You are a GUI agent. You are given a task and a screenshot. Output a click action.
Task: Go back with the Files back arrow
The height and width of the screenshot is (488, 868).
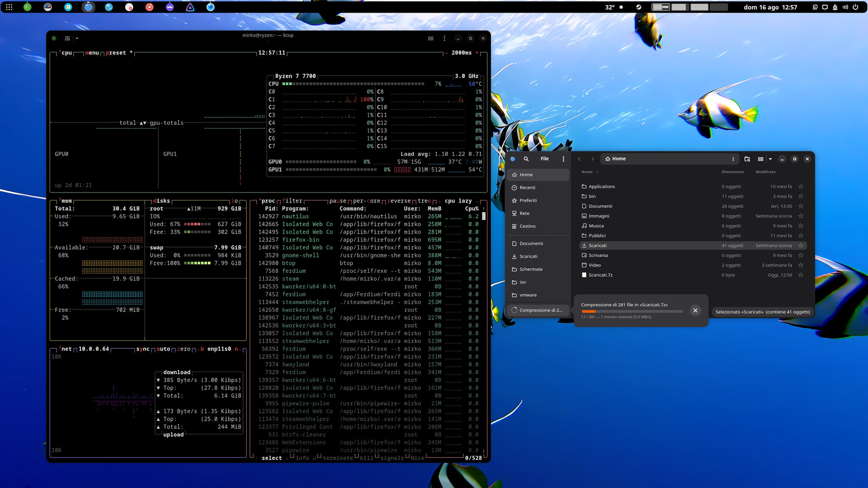(x=579, y=159)
